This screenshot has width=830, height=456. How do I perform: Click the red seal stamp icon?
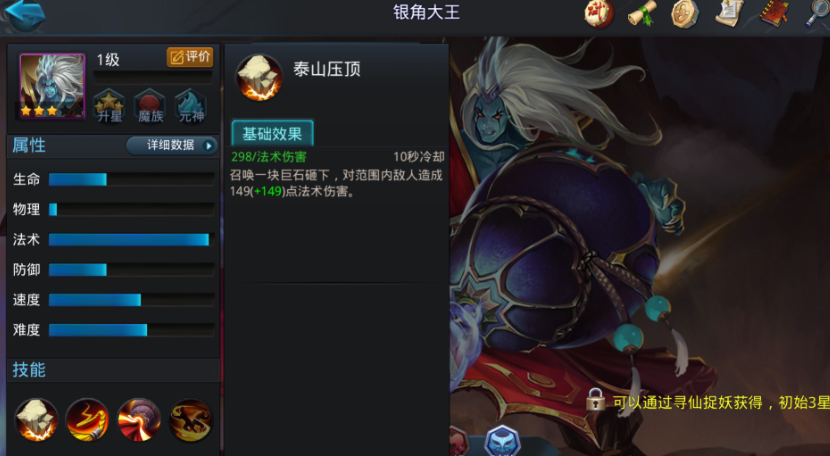point(599,14)
